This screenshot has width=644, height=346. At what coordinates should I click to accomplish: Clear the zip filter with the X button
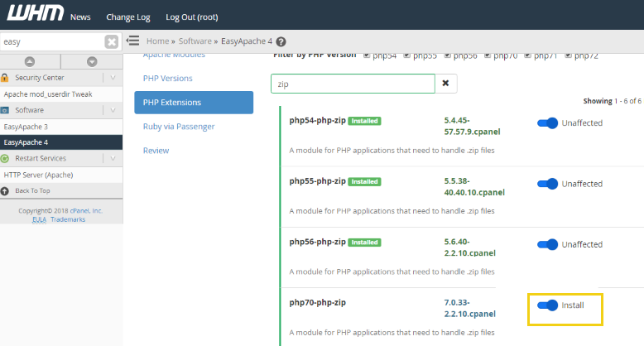[x=445, y=84]
